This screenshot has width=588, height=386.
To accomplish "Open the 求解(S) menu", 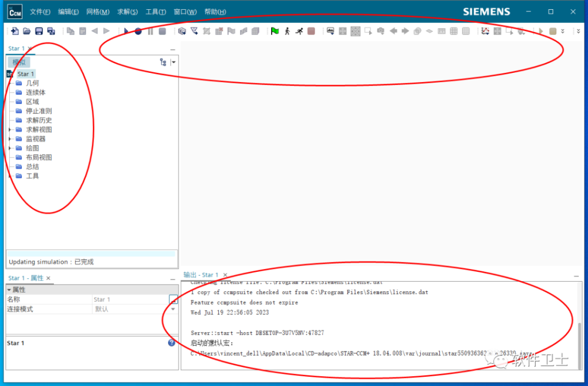I will click(x=127, y=11).
